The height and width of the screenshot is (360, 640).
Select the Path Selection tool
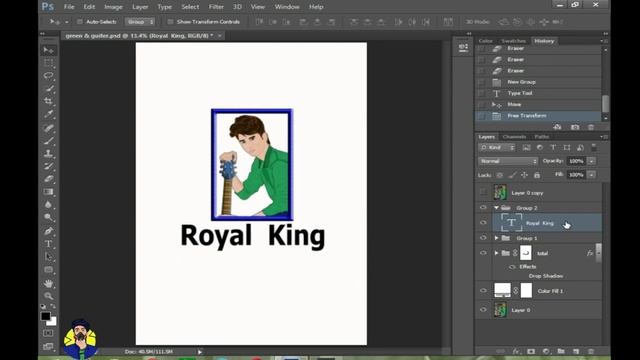[49, 256]
